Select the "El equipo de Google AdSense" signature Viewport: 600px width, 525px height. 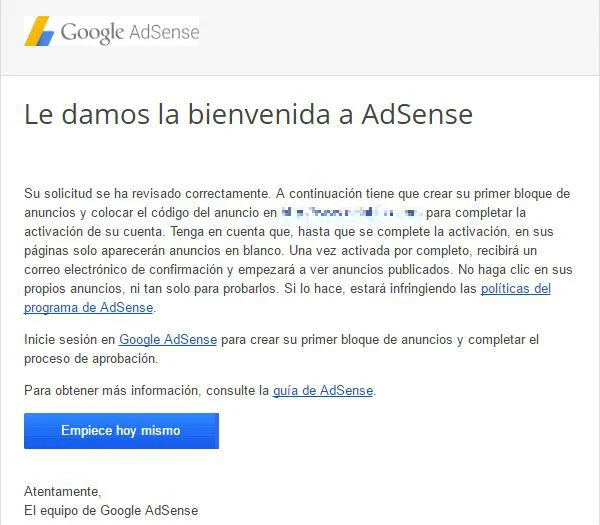coord(111,510)
